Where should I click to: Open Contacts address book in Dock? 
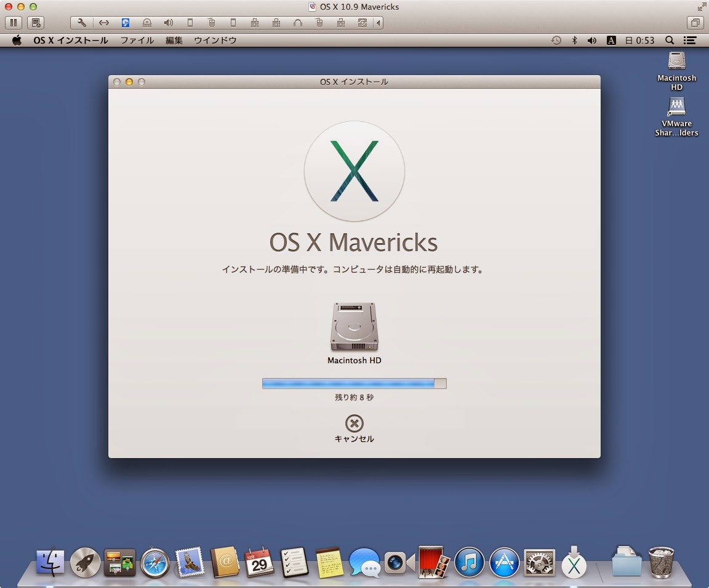(225, 562)
